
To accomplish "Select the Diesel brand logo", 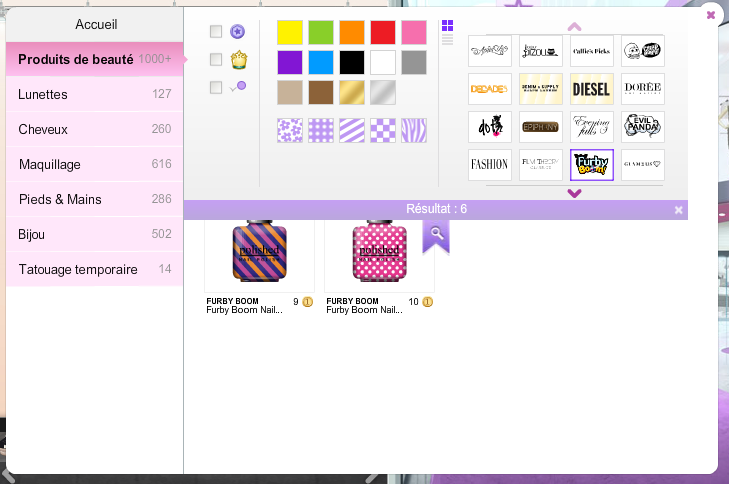I will (591, 89).
